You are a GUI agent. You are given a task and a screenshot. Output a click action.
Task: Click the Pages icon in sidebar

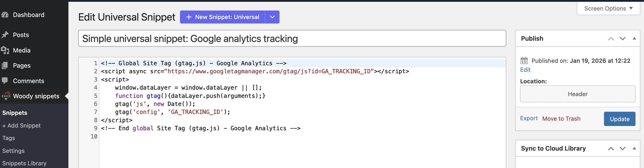coord(5,66)
